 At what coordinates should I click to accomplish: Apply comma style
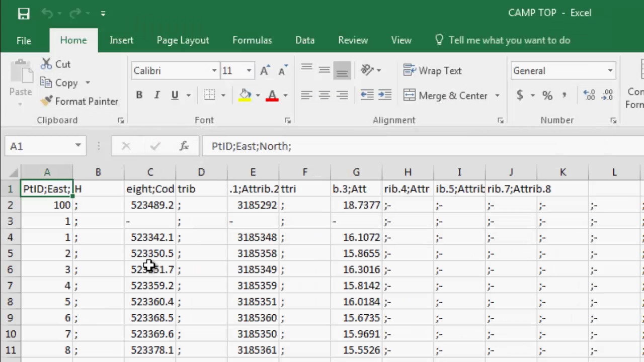click(x=565, y=95)
